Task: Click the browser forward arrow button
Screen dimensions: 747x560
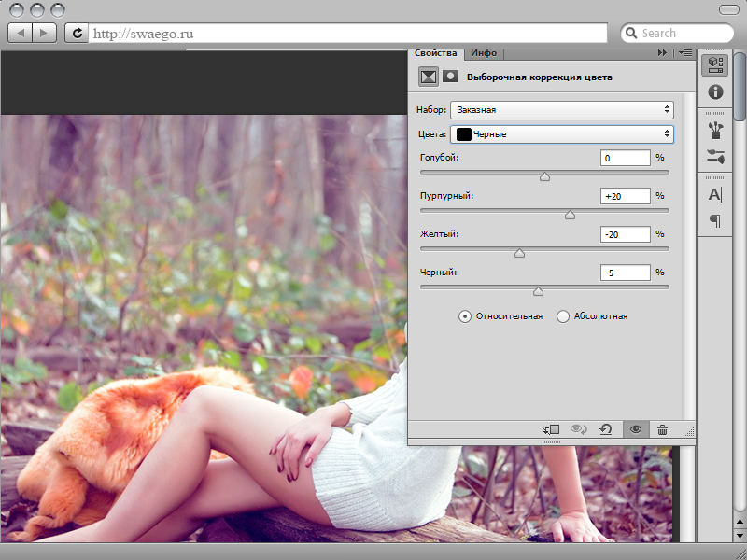Action: (44, 33)
